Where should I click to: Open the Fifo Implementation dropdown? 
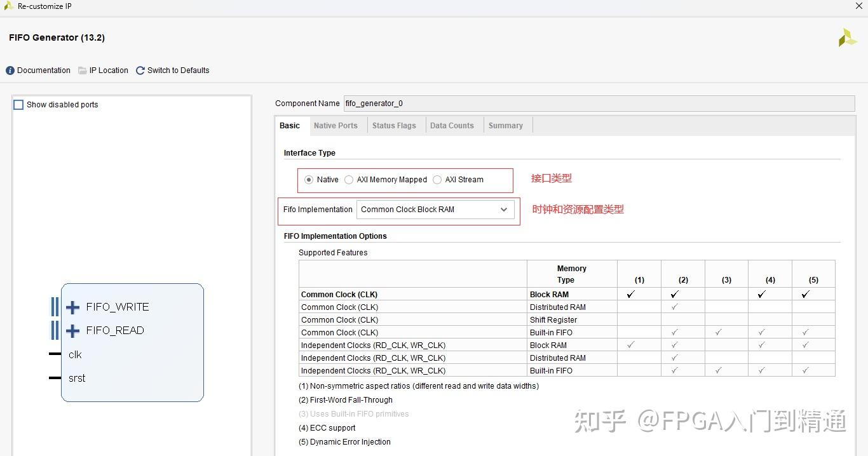point(435,210)
